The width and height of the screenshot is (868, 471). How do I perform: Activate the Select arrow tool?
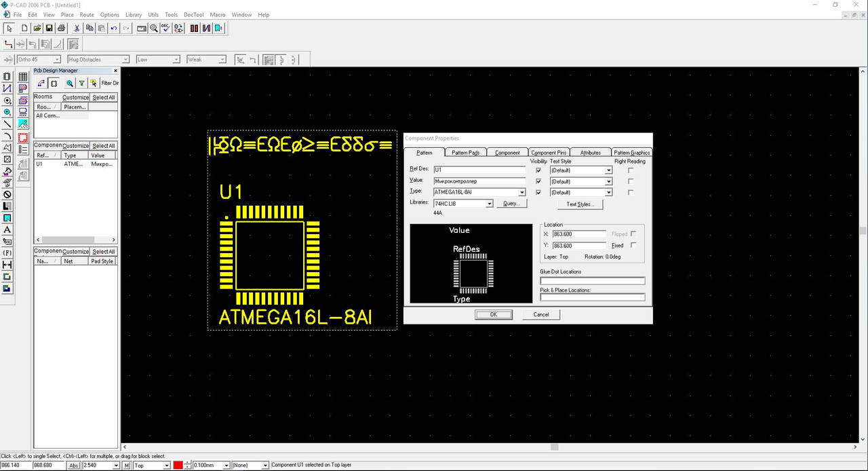(x=9, y=28)
